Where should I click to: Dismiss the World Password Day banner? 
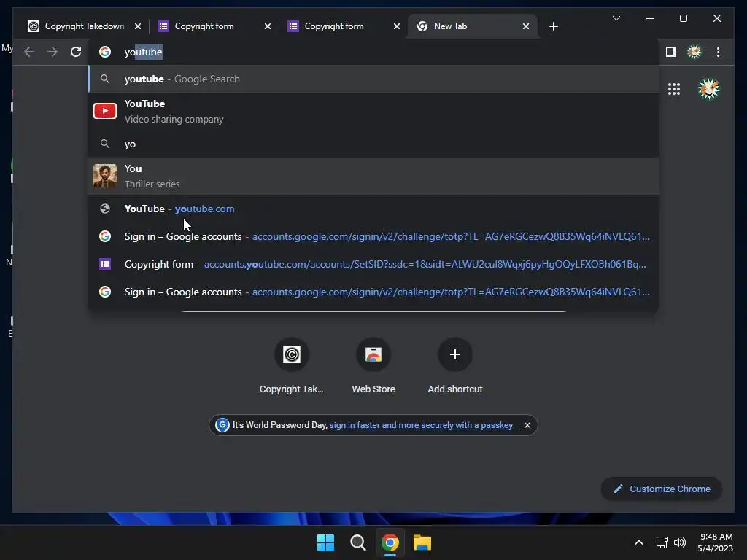[x=527, y=425]
